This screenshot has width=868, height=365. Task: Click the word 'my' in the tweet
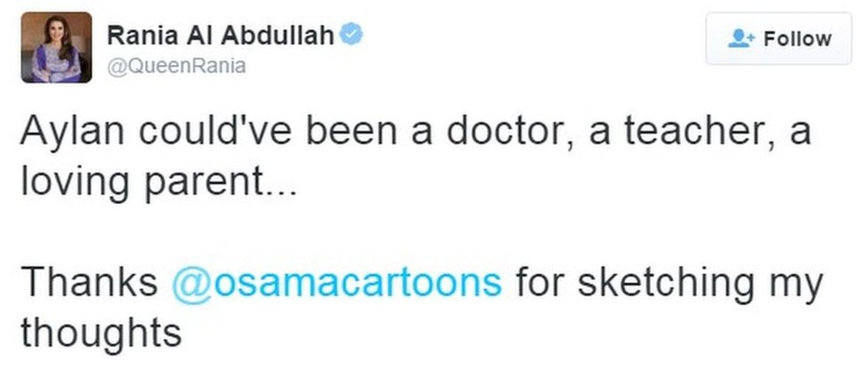point(800,284)
